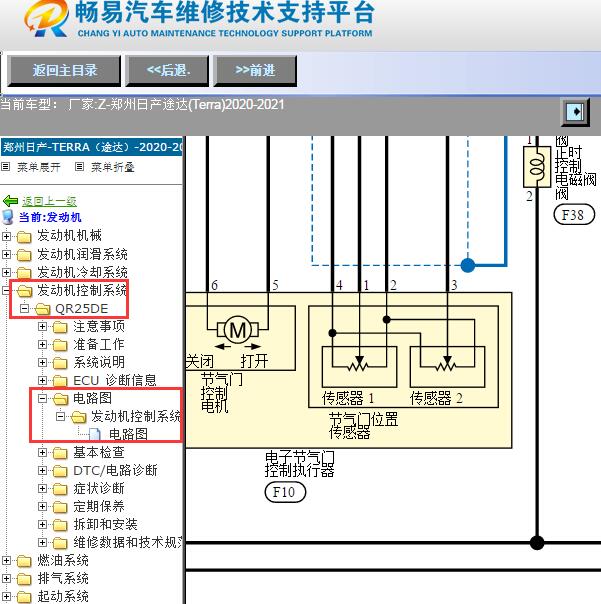
Task: Click the 注意事项 folder icon
Action: coord(60,327)
